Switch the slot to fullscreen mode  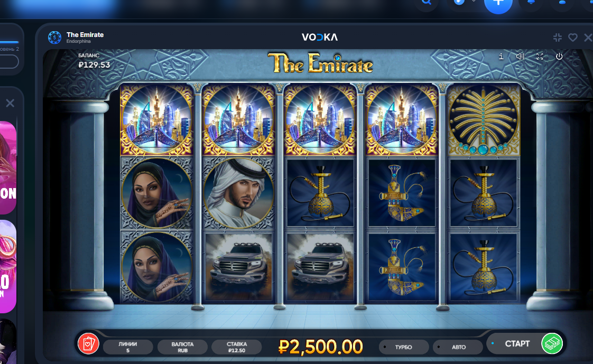coord(540,57)
